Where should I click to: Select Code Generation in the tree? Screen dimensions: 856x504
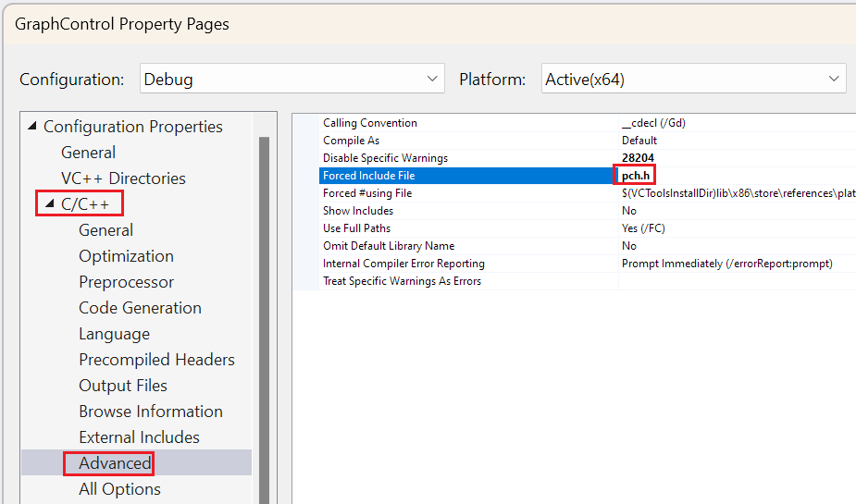tap(140, 308)
